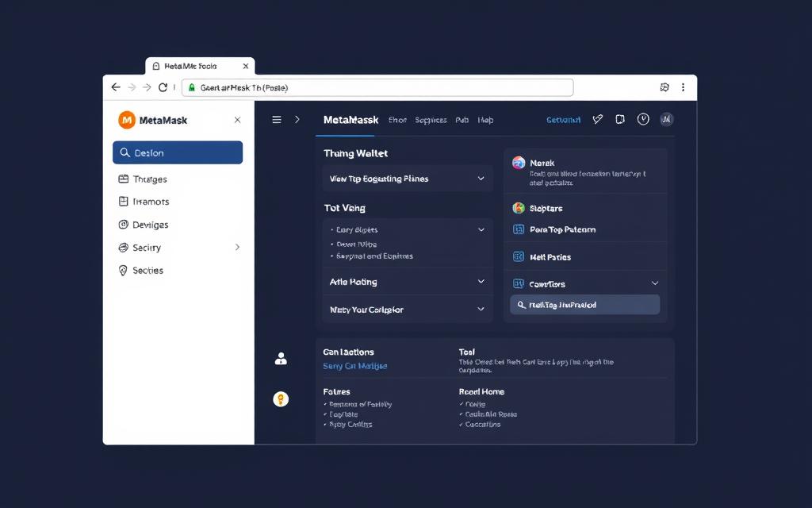
Task: Click the checkmark icon in the top header
Action: 598,119
